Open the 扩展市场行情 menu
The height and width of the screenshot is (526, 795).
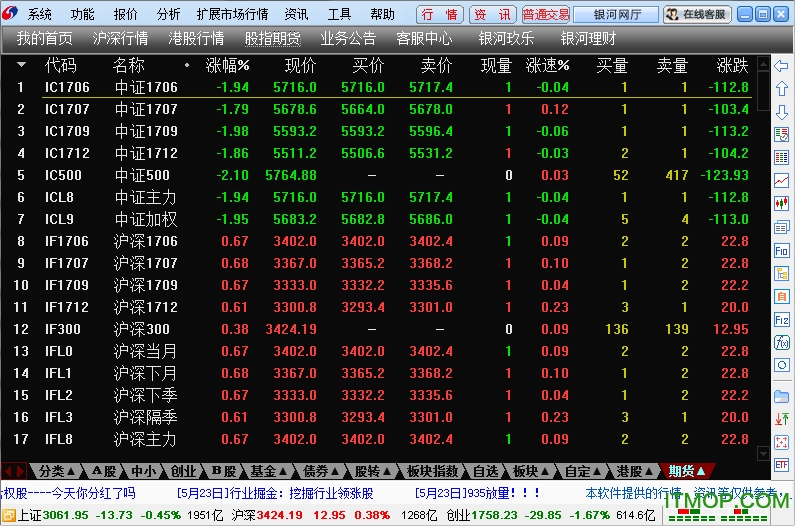tap(232, 14)
